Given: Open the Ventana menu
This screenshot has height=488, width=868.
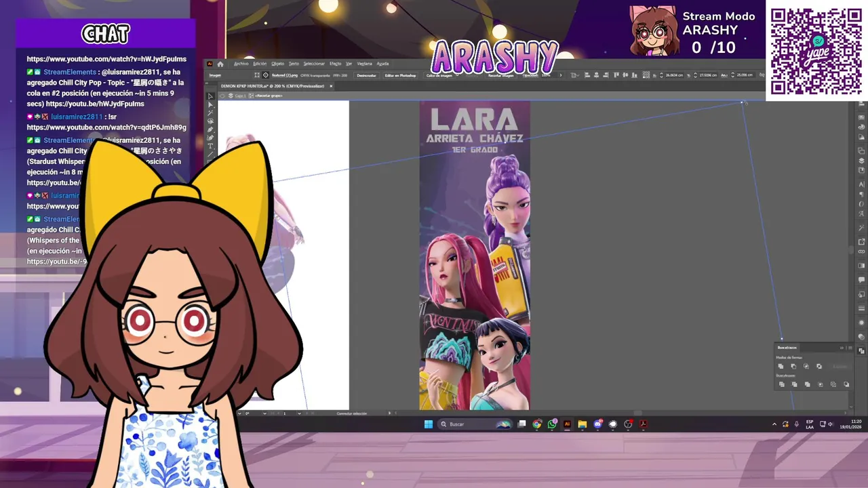Looking at the screenshot, I should 364,64.
